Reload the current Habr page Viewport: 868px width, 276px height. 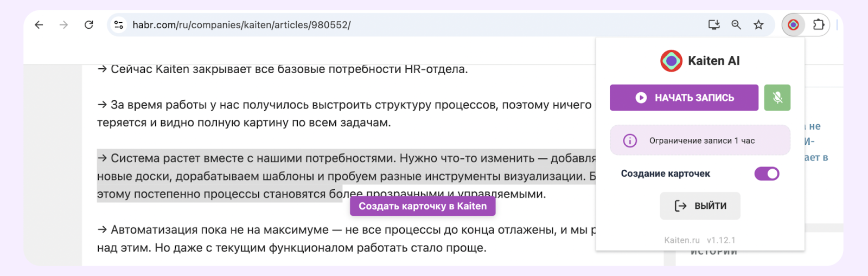pyautogui.click(x=89, y=25)
